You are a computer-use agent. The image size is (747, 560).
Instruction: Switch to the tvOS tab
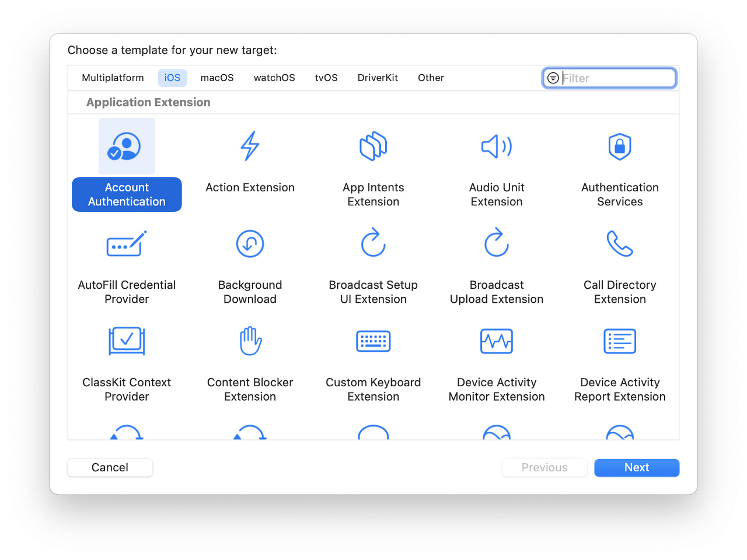pos(326,78)
